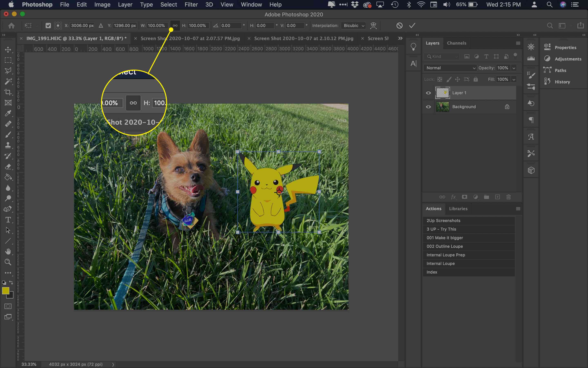This screenshot has width=588, height=368.
Task: Toggle reference point checkbox
Action: (48, 26)
